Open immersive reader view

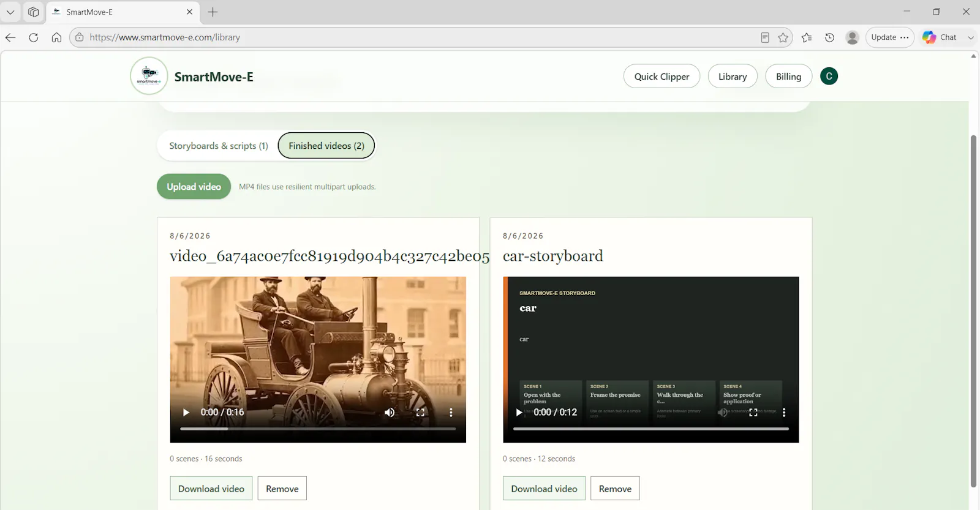click(765, 37)
